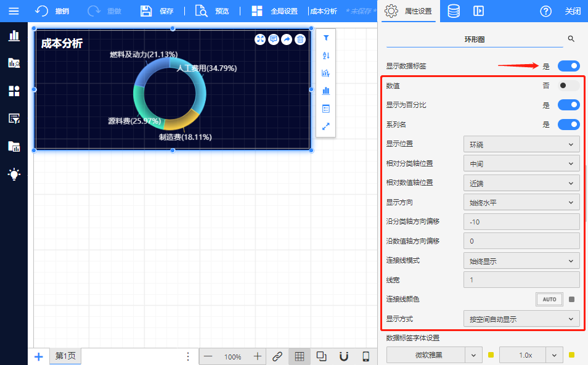
Task: Click the sort icon in chart toolbar
Action: click(x=326, y=55)
